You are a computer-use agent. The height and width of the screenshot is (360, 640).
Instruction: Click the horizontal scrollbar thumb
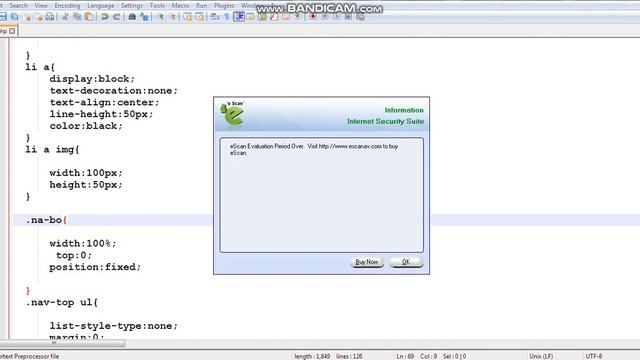62,344
